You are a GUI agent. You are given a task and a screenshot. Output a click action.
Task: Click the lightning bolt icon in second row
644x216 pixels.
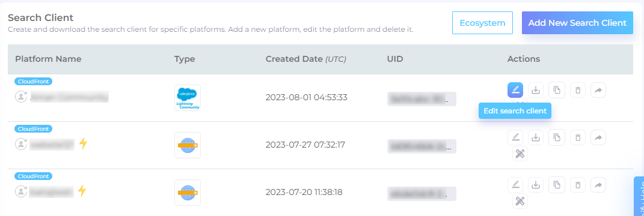(x=84, y=143)
